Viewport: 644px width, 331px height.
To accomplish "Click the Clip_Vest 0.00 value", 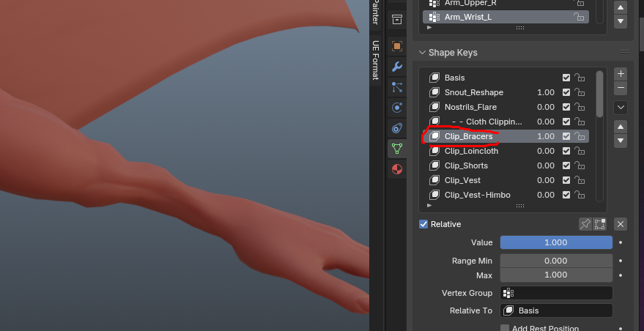I will click(x=546, y=180).
